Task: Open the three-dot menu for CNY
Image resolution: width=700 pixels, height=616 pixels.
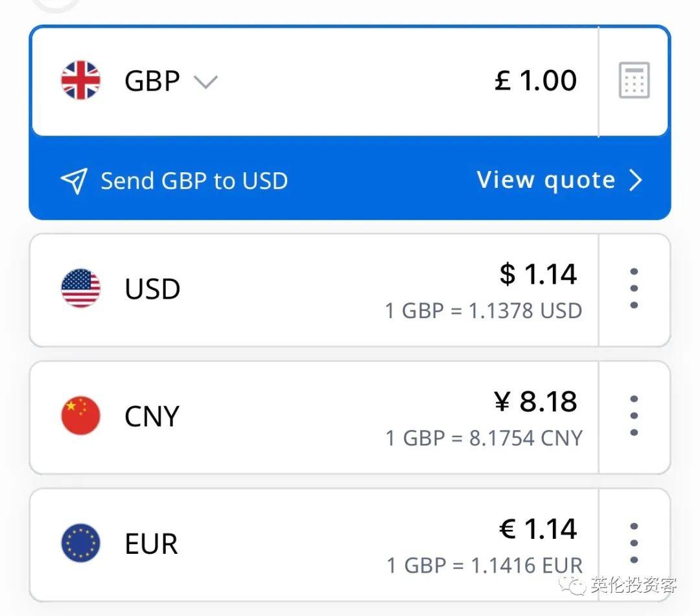Action: [x=634, y=416]
